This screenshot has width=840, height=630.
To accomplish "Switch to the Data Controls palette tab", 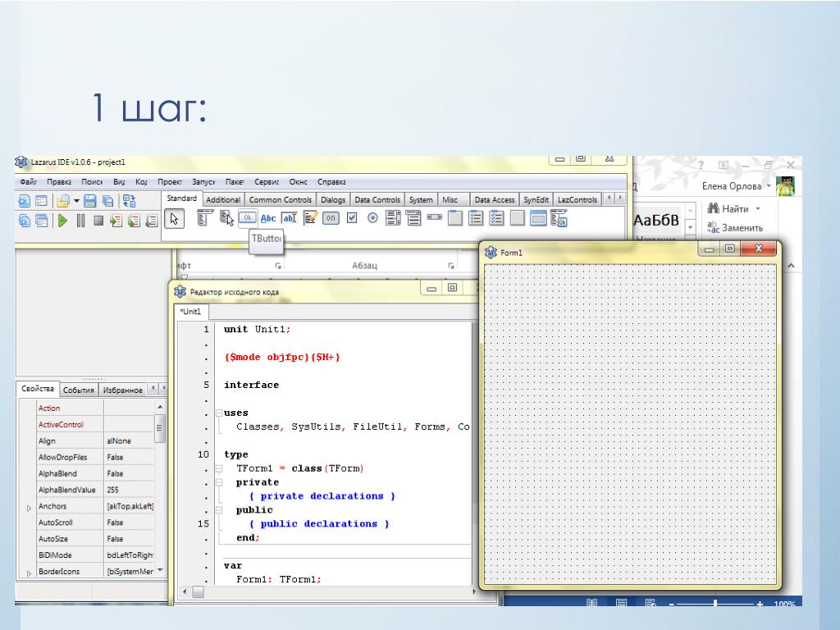I will (x=377, y=200).
